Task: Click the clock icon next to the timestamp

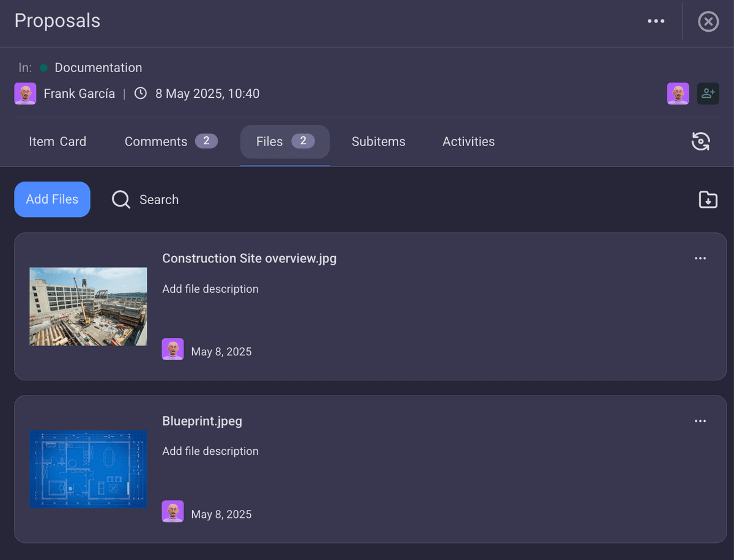Action: coord(140,94)
